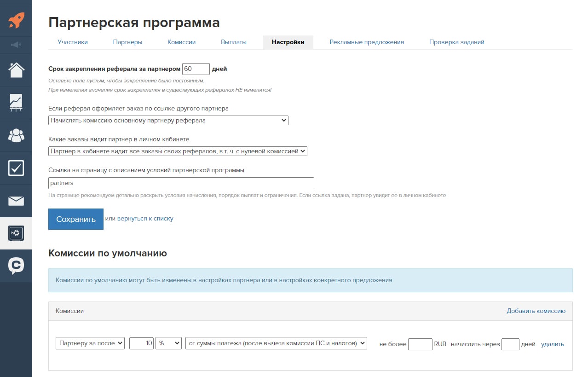The image size is (588, 377).
Task: Open the 'от суммы платежа' dropdown
Action: [276, 343]
